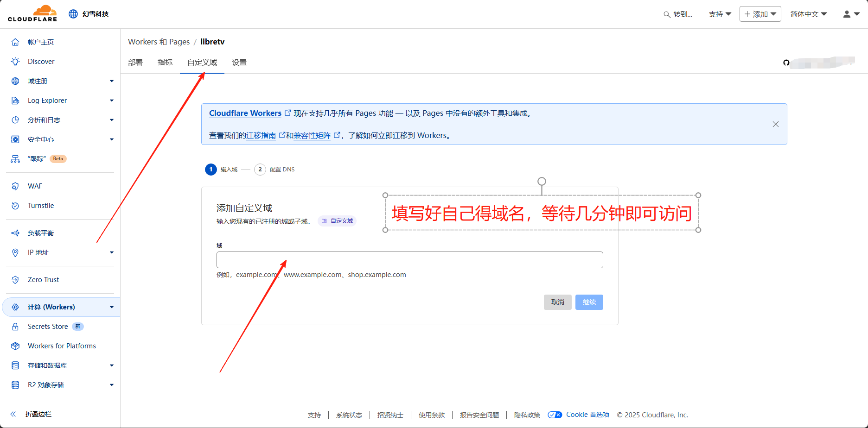This screenshot has height=428, width=868.
Task: Toggle the Cookie 首选项 switch
Action: point(555,415)
